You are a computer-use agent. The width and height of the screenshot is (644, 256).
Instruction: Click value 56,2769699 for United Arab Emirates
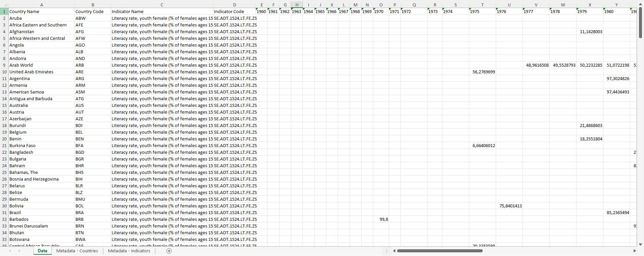[x=482, y=72]
